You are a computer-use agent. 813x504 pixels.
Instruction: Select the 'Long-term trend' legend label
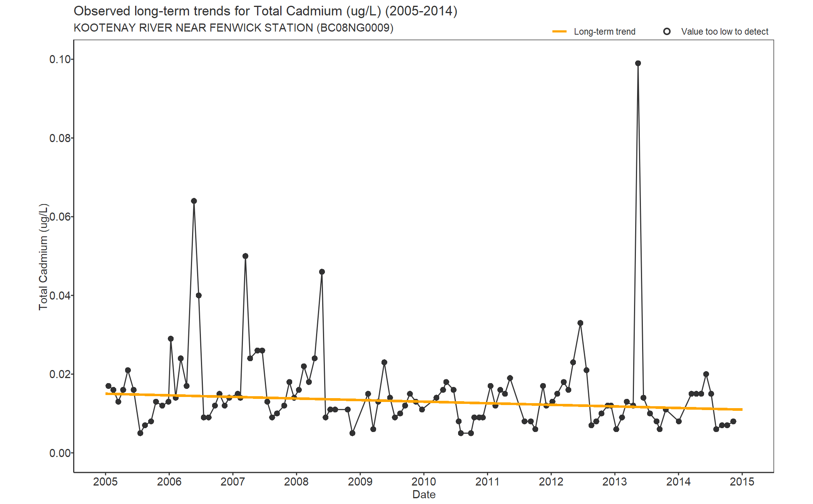[604, 32]
